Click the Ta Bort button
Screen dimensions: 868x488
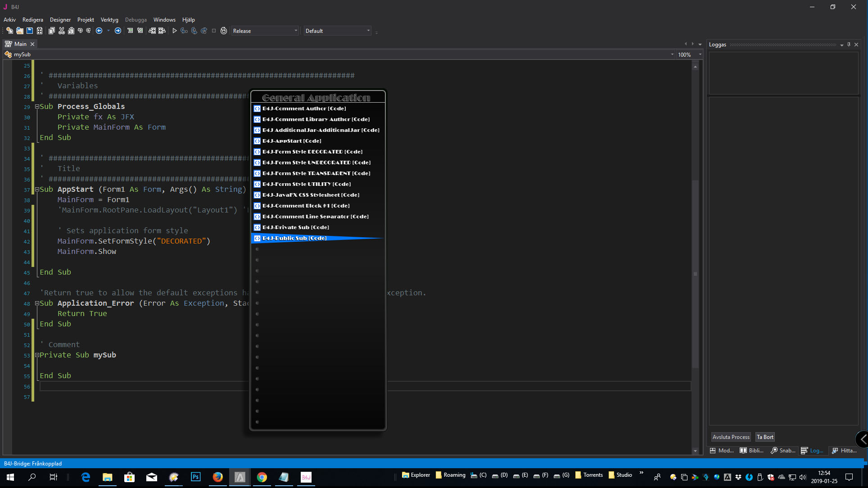[765, 437]
